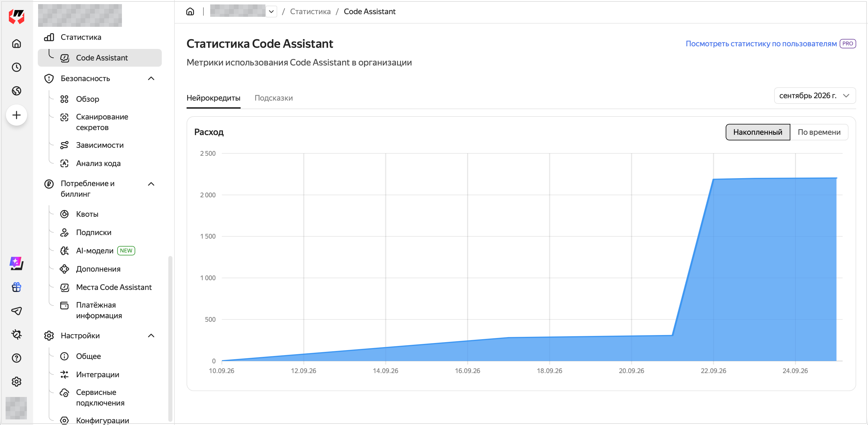The image size is (868, 425).
Task: Click Статистика breadcrumb link
Action: coord(310,12)
